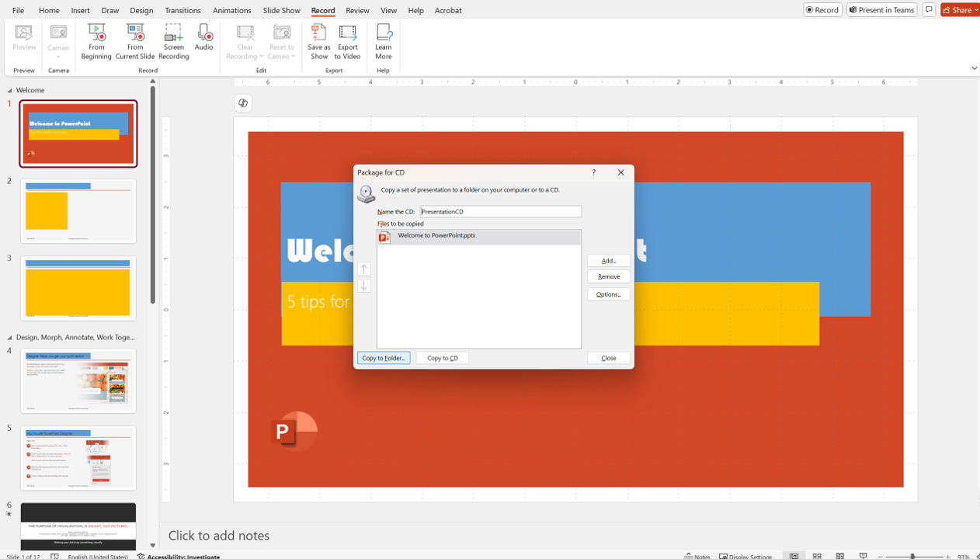
Task: Start Slide Show from status bar
Action: [864, 555]
